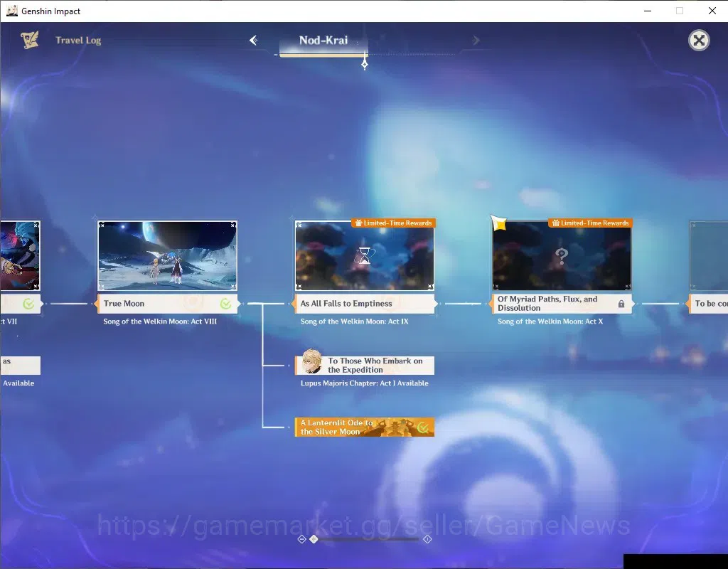Click timeline scroll right end marker
The width and height of the screenshot is (728, 569).
pyautogui.click(x=427, y=539)
